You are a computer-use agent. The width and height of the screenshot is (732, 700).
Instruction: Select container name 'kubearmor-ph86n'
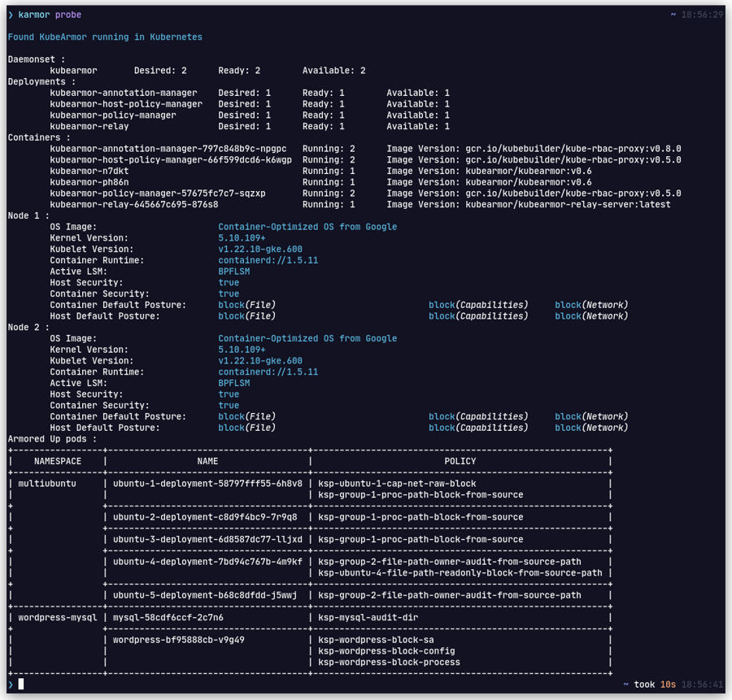click(89, 182)
